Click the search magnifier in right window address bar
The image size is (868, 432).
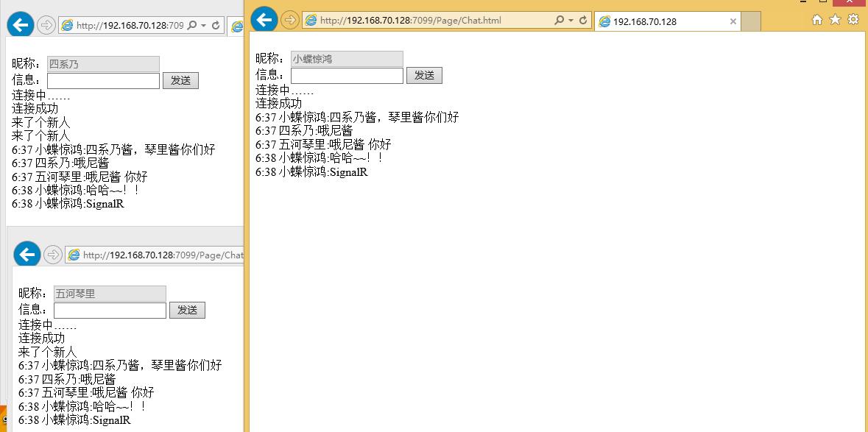559,21
